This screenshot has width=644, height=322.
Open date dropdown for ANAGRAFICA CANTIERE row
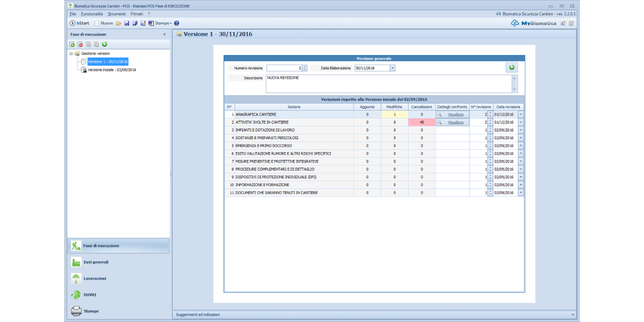(520, 114)
